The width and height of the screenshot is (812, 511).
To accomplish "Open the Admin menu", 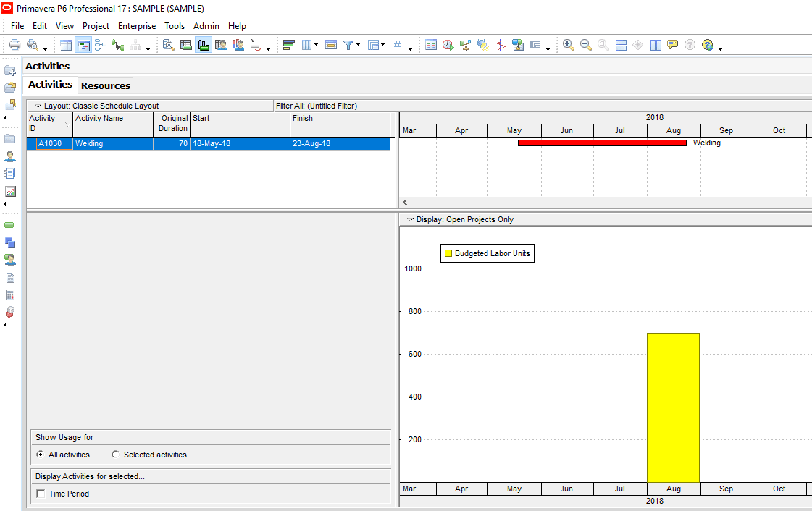I will click(206, 26).
